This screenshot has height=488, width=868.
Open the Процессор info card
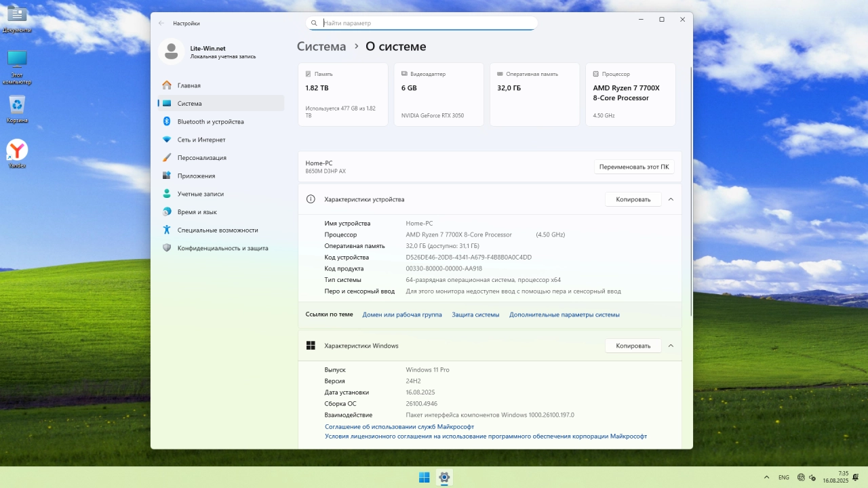point(631,94)
